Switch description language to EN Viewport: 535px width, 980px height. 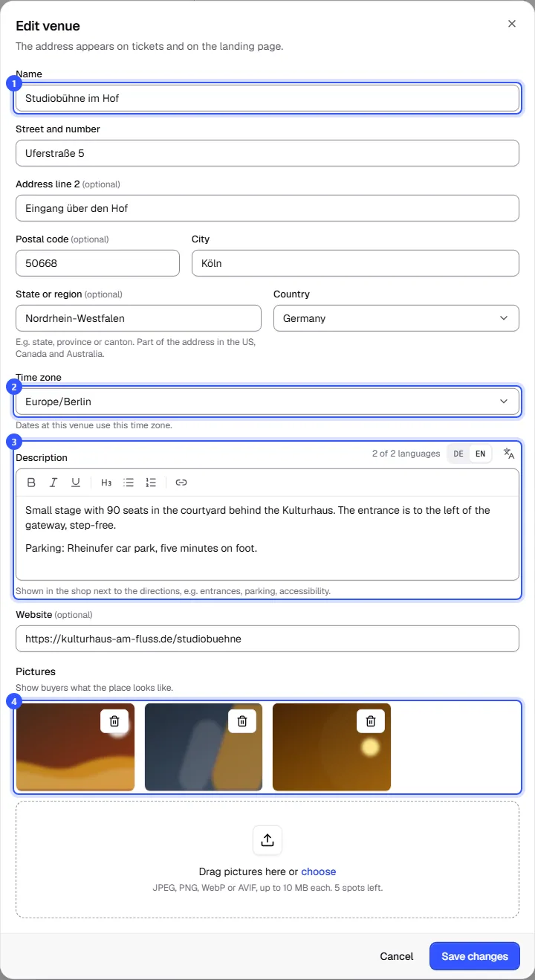pyautogui.click(x=481, y=454)
